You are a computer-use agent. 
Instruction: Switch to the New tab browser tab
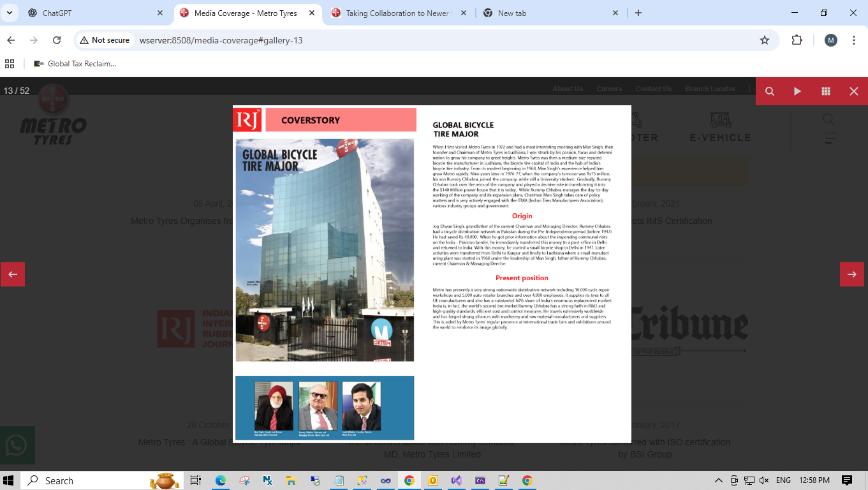(552, 13)
